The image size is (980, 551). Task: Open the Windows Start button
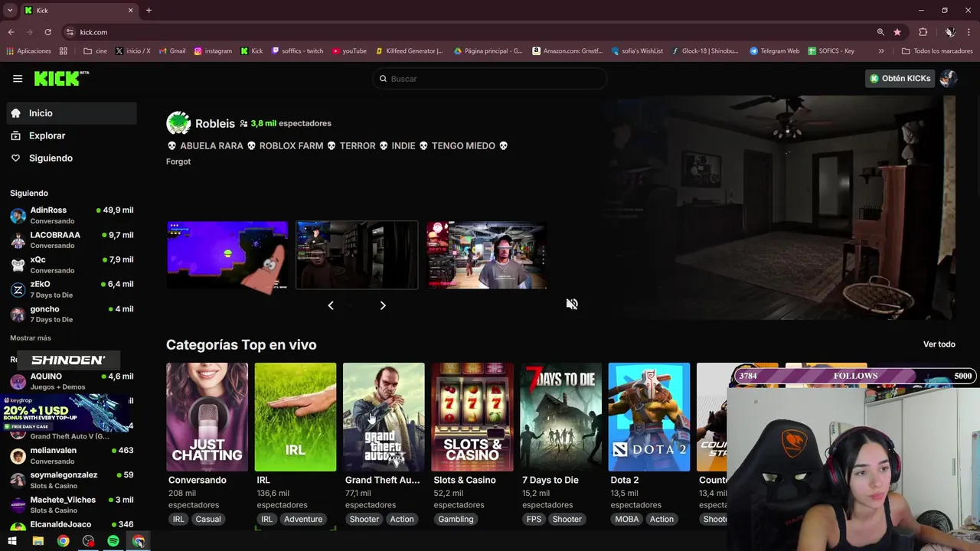(x=12, y=541)
